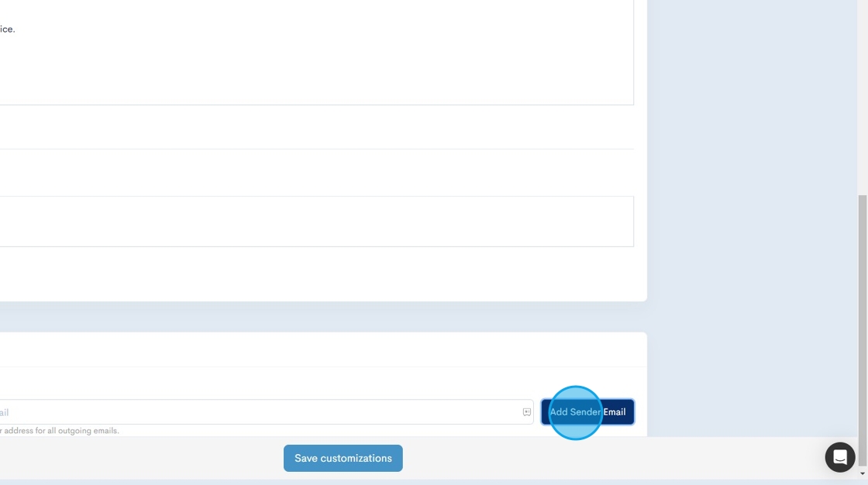Click the placeholder text in the email field
This screenshot has width=868, height=485.
click(x=4, y=412)
